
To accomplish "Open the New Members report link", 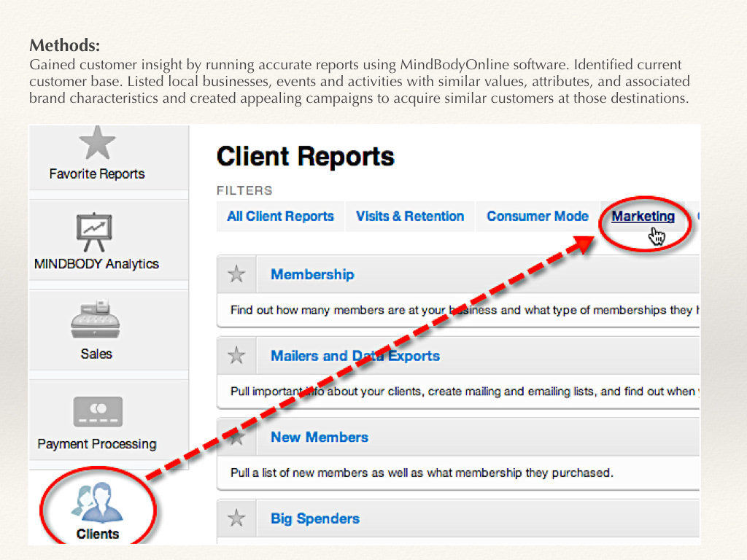I will click(320, 437).
